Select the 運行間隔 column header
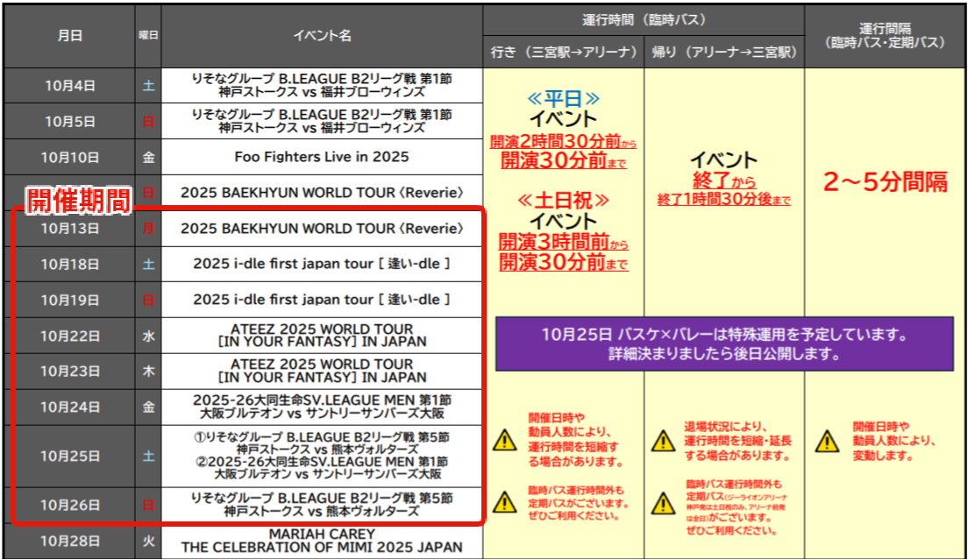 click(885, 35)
